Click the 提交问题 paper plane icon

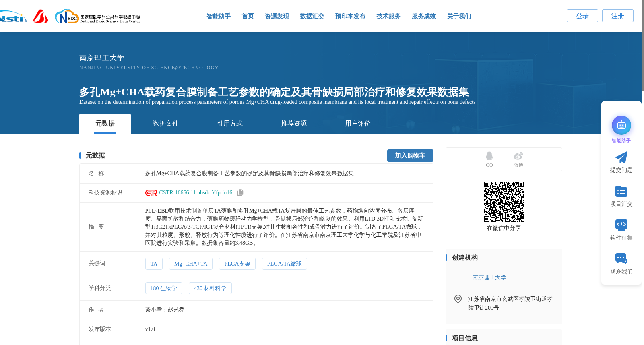tap(621, 157)
